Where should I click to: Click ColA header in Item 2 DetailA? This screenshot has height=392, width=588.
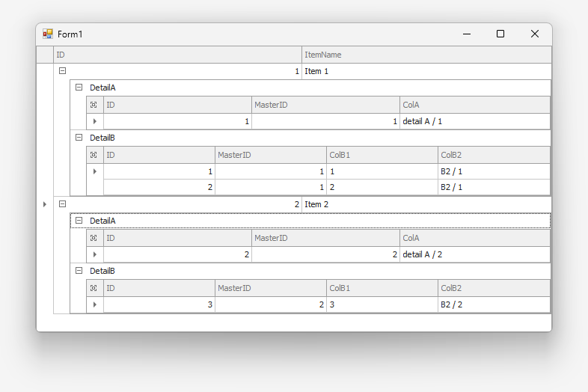pyautogui.click(x=475, y=238)
